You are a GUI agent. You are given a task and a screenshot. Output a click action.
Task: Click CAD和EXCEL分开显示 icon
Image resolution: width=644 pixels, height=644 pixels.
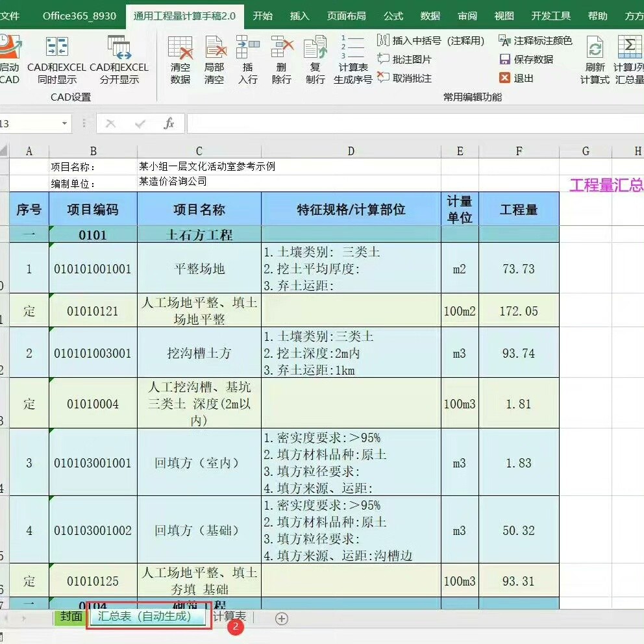click(119, 60)
